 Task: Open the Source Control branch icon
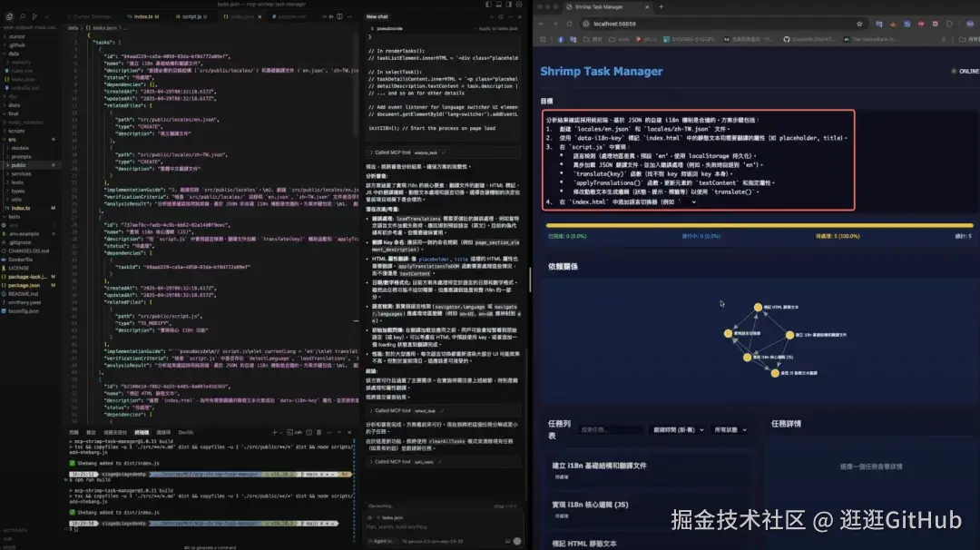tap(34, 16)
